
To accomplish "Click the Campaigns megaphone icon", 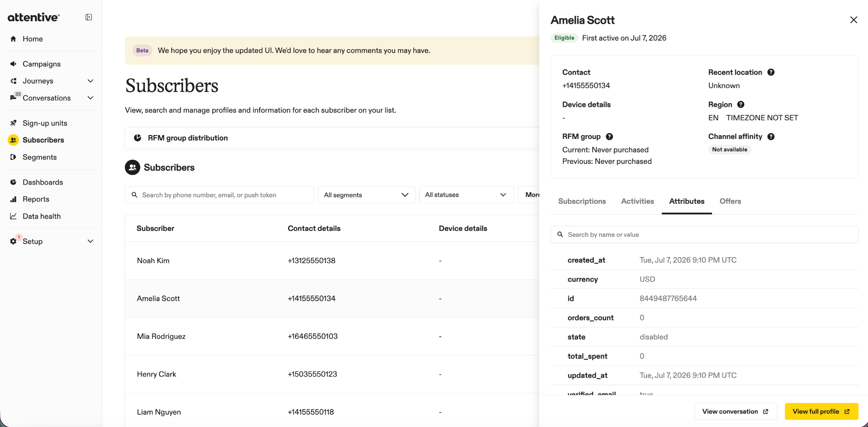I will point(13,64).
